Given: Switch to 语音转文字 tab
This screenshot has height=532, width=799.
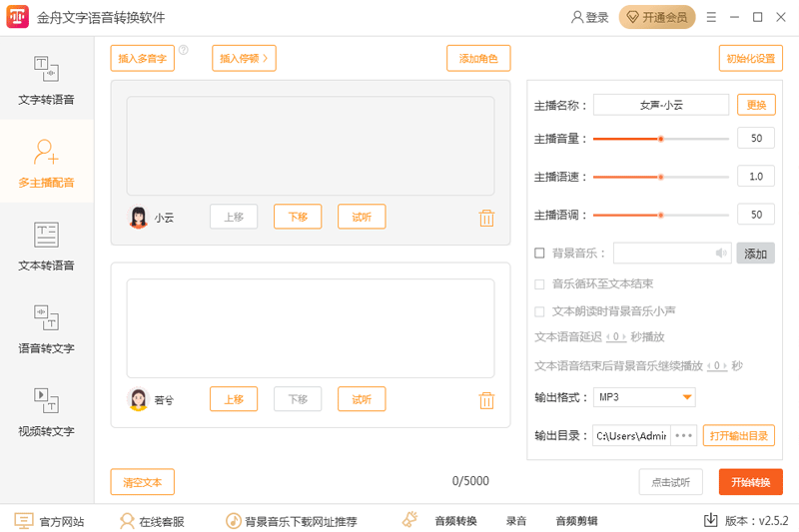Looking at the screenshot, I should pyautogui.click(x=46, y=330).
